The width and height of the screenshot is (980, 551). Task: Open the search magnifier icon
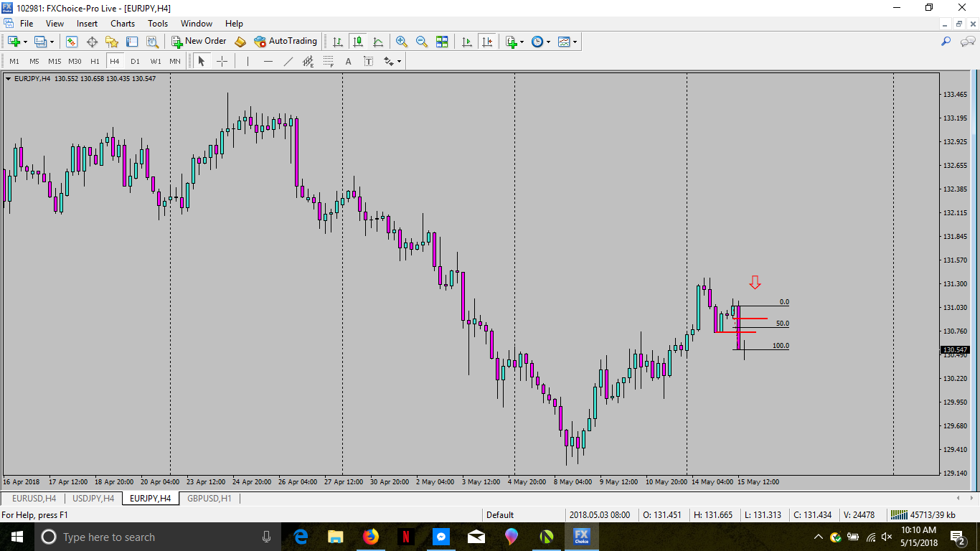point(946,42)
